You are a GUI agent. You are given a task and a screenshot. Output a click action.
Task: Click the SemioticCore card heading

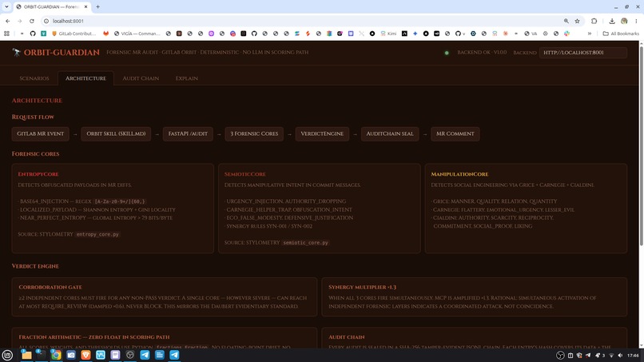(244, 174)
